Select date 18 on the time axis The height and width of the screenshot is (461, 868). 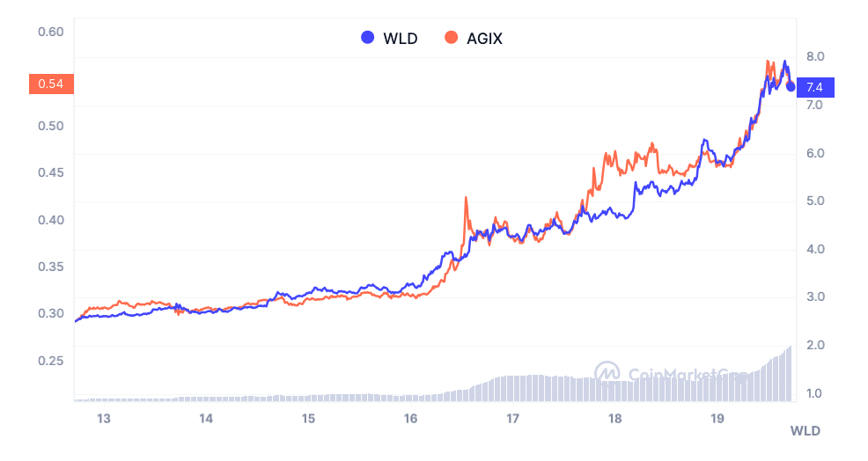(x=614, y=419)
